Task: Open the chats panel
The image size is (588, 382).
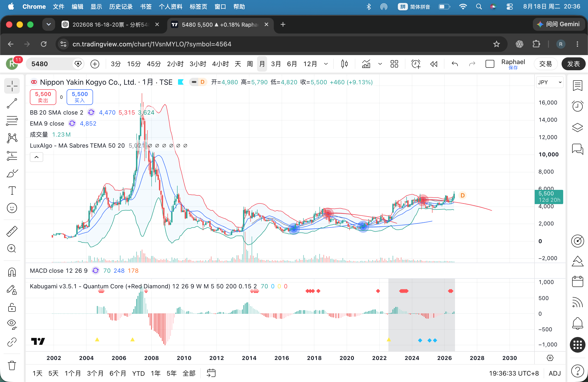Action: click(x=577, y=149)
